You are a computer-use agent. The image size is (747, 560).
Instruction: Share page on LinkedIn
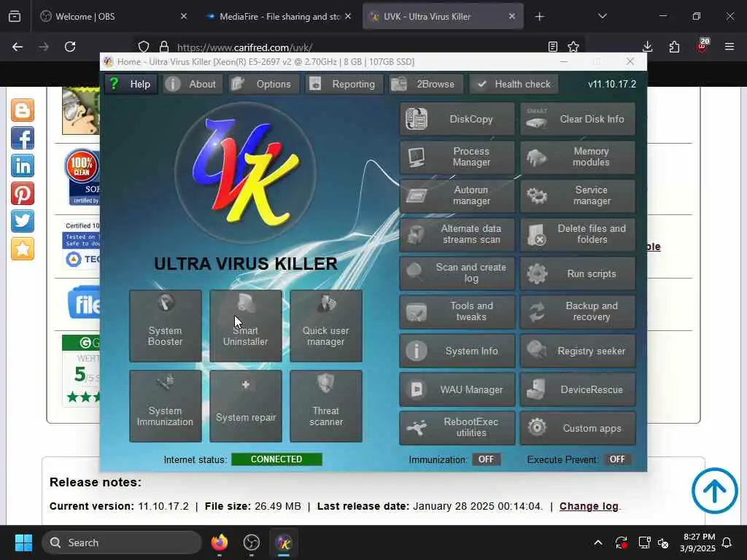pyautogui.click(x=23, y=166)
